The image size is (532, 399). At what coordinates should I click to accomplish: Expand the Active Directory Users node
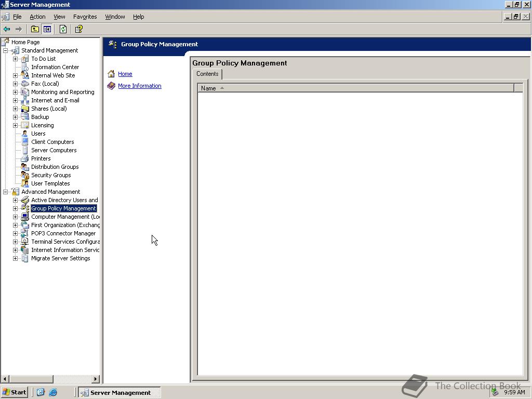coord(15,200)
